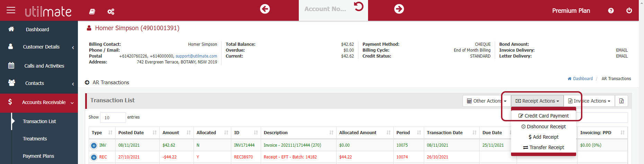Sort by ID column
Viewport: 644px width, 164px height.
click(246, 133)
